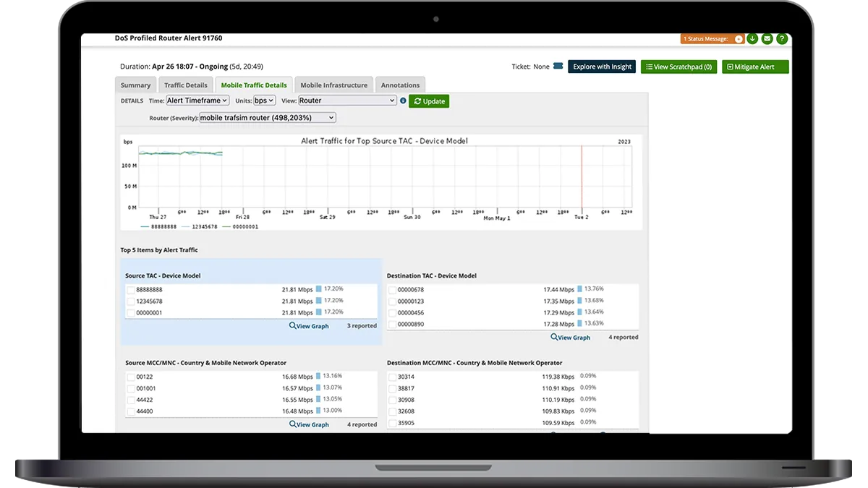The height and width of the screenshot is (488, 868).
Task: Expand the status message plus icon
Action: (x=739, y=39)
